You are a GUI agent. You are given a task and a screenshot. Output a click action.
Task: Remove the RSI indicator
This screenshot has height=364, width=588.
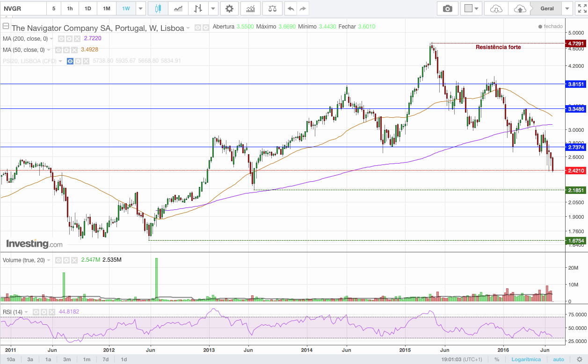tap(51, 312)
